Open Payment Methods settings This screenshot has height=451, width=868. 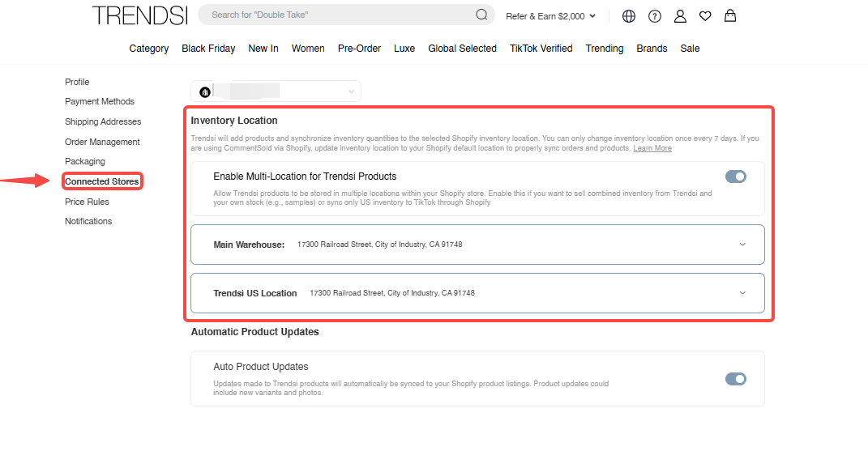pyautogui.click(x=100, y=101)
